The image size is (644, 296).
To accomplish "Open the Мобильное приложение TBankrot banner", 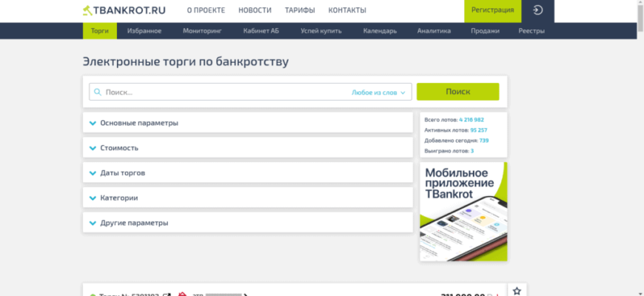I will pos(463,212).
